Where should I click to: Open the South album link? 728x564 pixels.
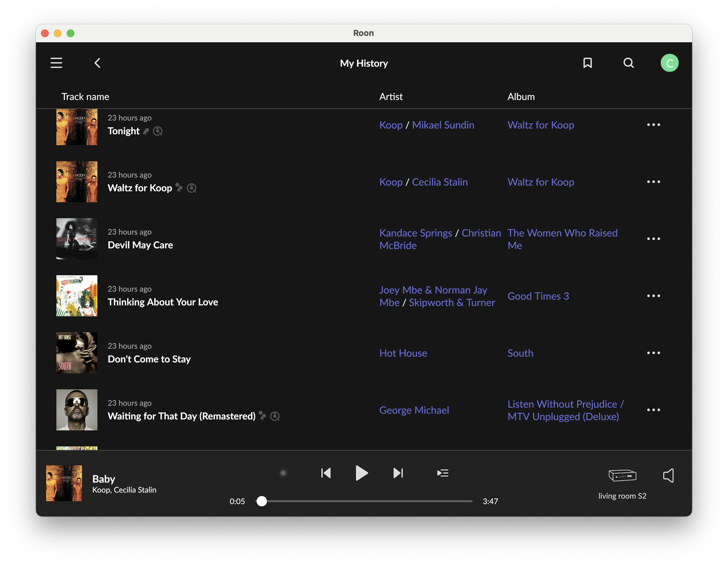point(520,353)
